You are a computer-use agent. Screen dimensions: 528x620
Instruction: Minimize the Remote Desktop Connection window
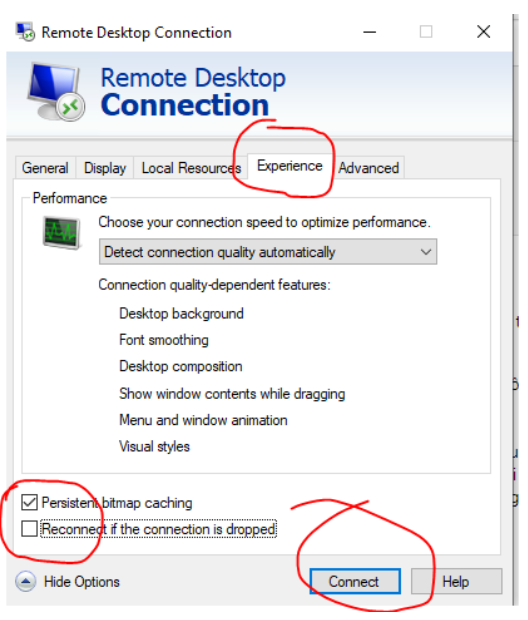(369, 32)
